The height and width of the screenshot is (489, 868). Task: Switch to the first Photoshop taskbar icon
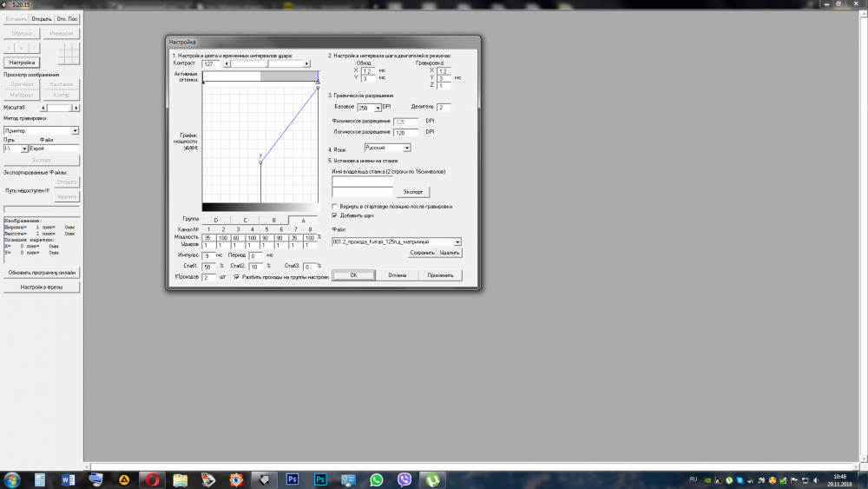click(x=293, y=479)
